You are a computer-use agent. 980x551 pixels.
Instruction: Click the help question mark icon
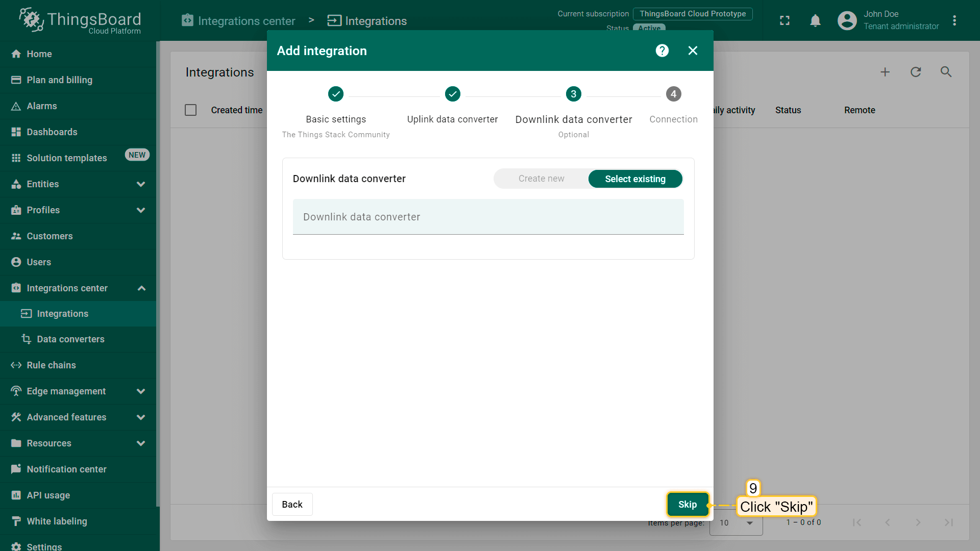click(662, 51)
